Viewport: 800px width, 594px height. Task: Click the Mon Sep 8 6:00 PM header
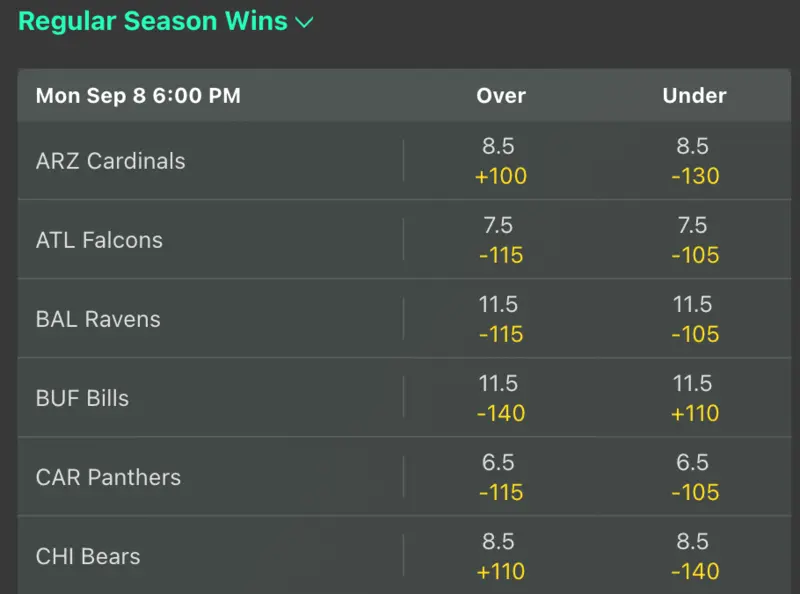point(138,96)
